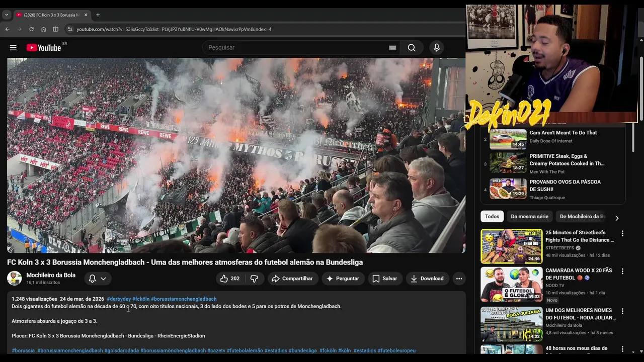This screenshot has width=644, height=362.
Task: Click the #derbyday hashtag
Action: (119, 299)
